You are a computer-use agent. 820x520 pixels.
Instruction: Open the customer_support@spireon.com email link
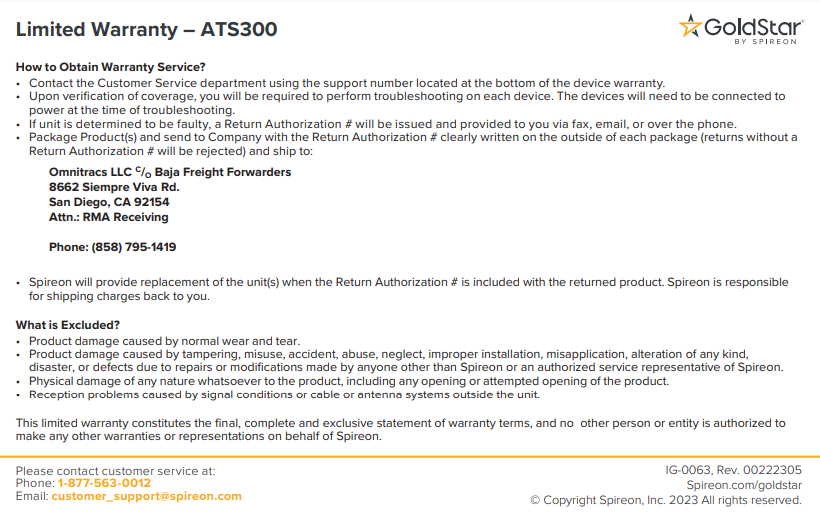tap(146, 496)
